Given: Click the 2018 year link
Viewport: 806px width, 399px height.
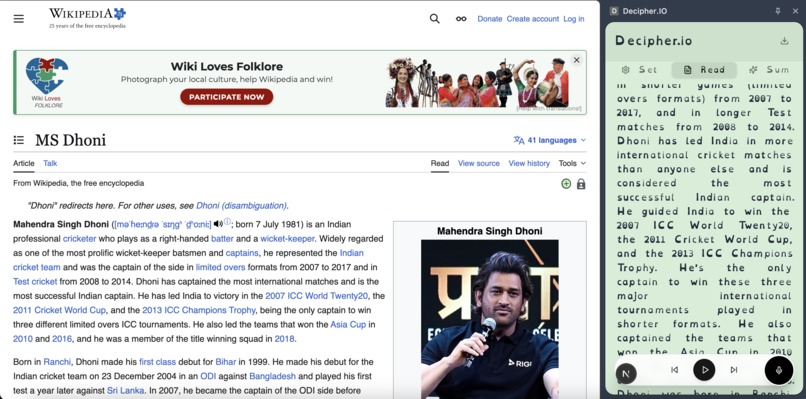Looking at the screenshot, I should coord(284,339).
